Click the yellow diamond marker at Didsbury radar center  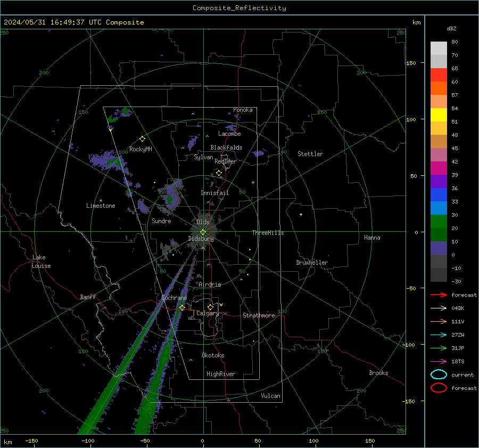[x=203, y=232]
